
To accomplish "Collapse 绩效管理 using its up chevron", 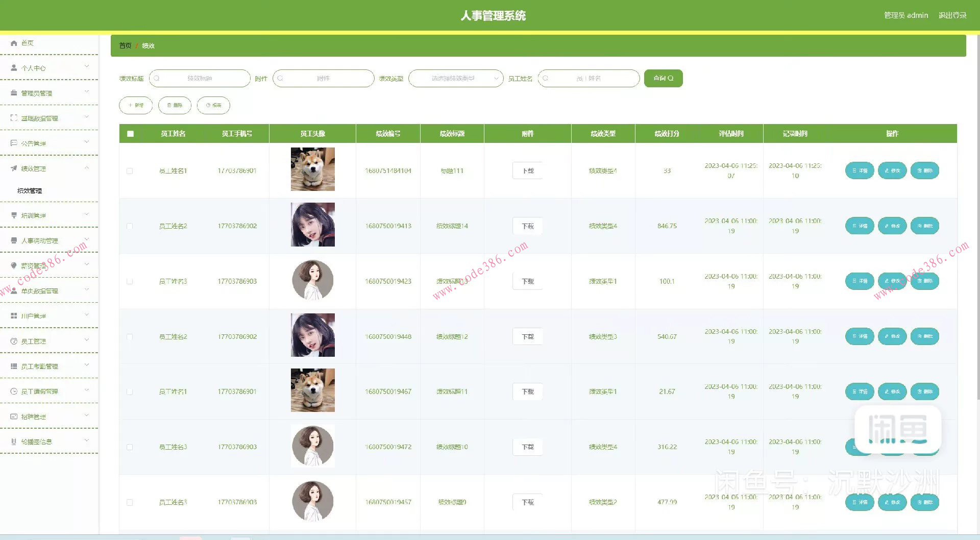I will (87, 167).
